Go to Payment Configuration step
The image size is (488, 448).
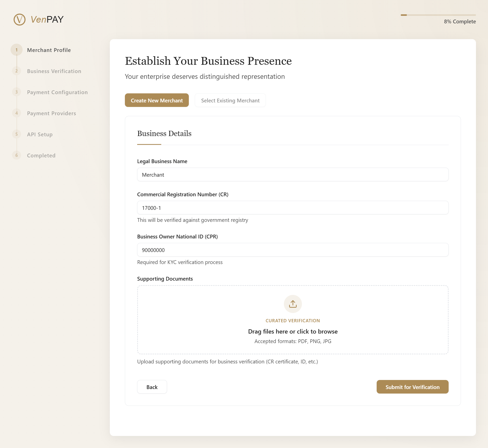coord(57,92)
